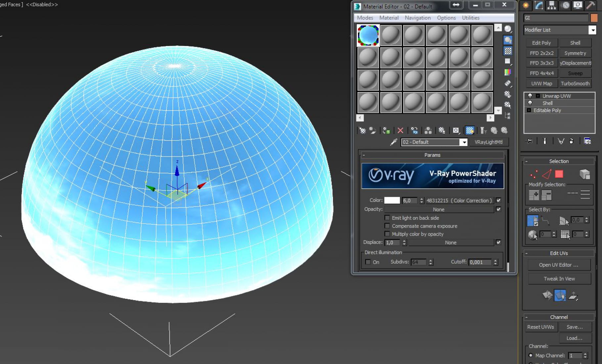Toggle Shell modifier lightbulb visibility
Viewport: 602px width, 364px height.
click(530, 103)
